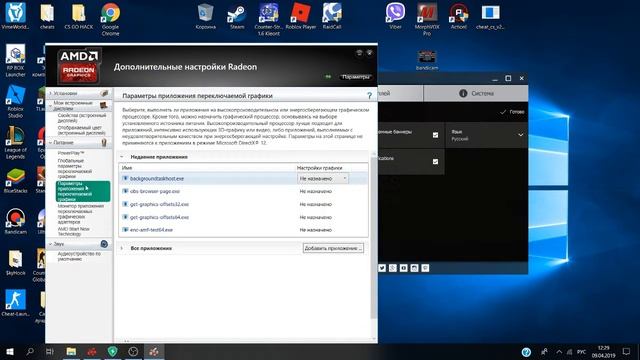
Task: Open the Bandicam shortcut in left column
Action: pos(16,221)
